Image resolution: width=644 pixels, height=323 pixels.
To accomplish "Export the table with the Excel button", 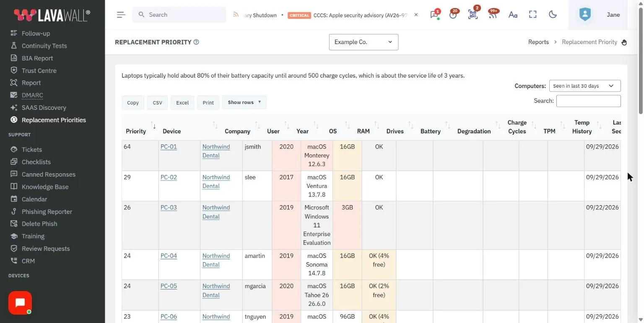I will coord(182,102).
